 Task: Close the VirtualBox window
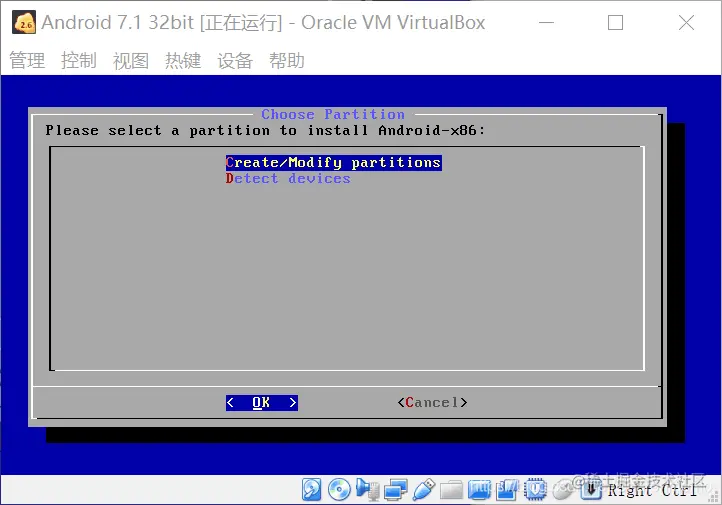pos(686,23)
